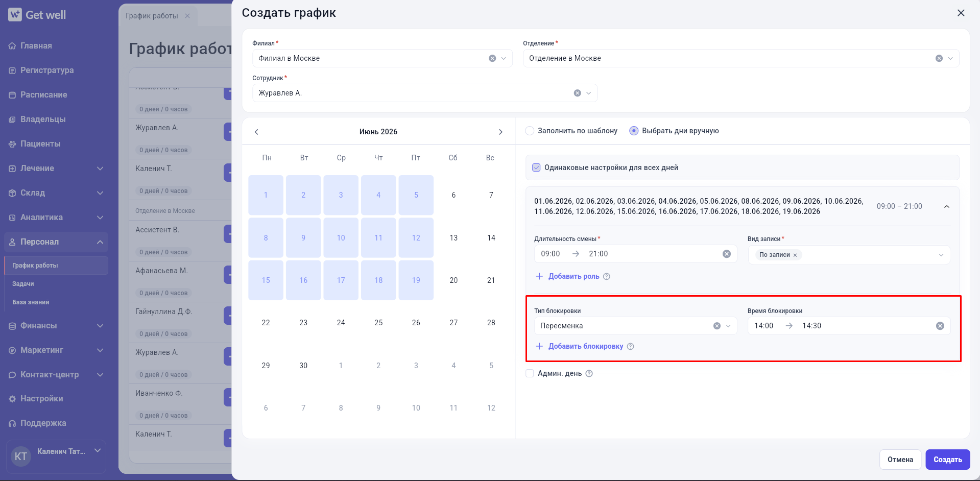Click the shift start time 09:00 field

click(551, 254)
